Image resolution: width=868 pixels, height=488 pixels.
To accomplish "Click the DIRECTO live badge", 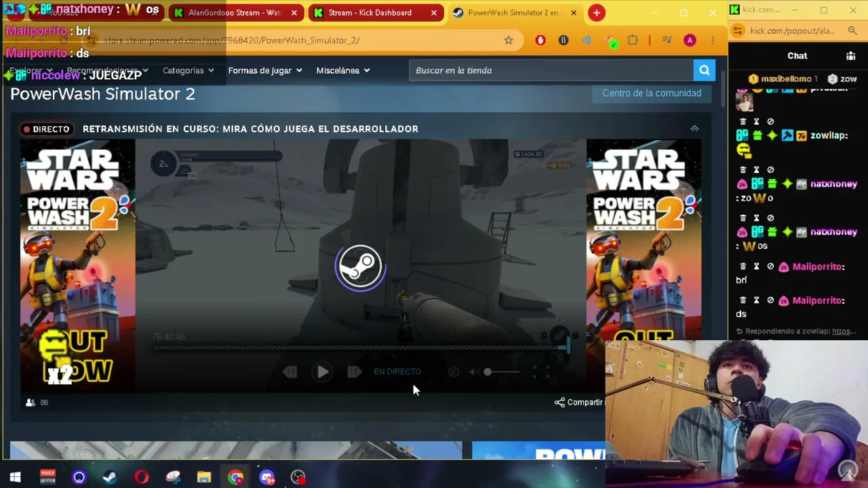I will pyautogui.click(x=46, y=129).
